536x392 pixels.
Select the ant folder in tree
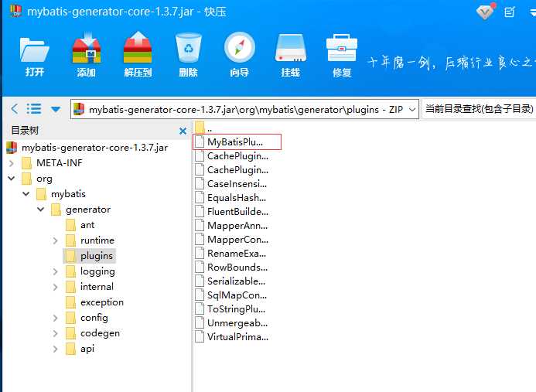pos(80,225)
